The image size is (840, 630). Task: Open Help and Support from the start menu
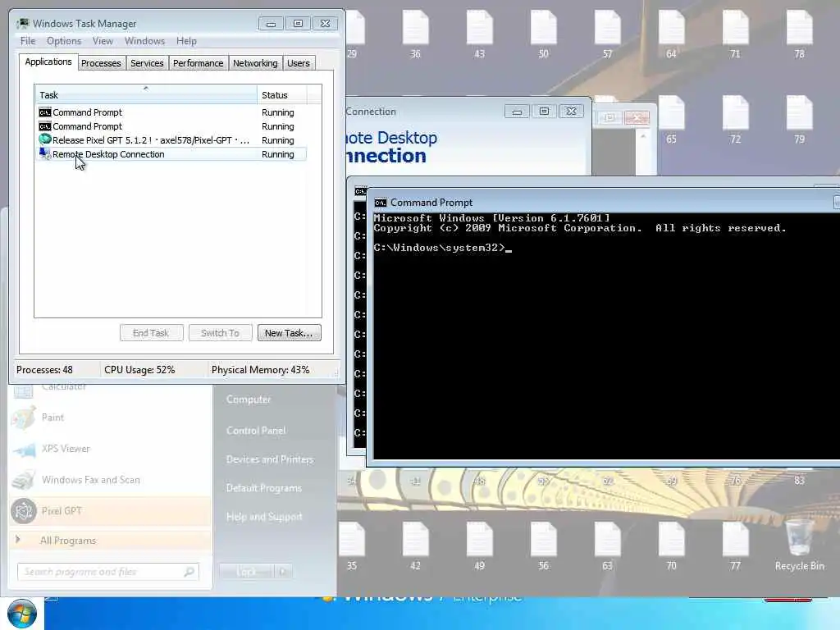coord(264,517)
